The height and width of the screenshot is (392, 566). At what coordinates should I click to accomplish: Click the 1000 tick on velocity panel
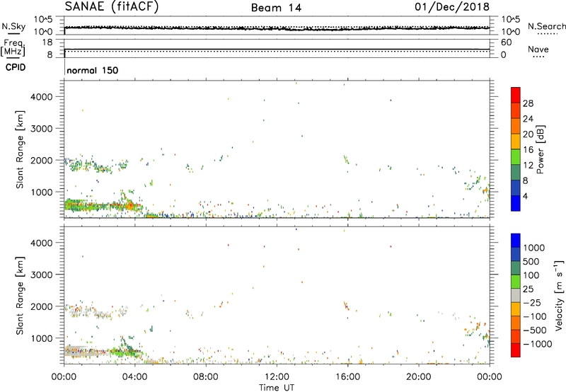coord(42,338)
